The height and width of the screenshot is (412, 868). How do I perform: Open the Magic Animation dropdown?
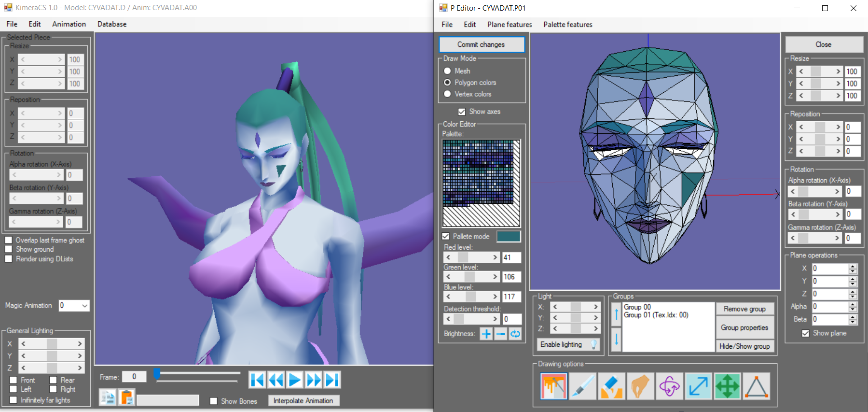click(x=85, y=306)
